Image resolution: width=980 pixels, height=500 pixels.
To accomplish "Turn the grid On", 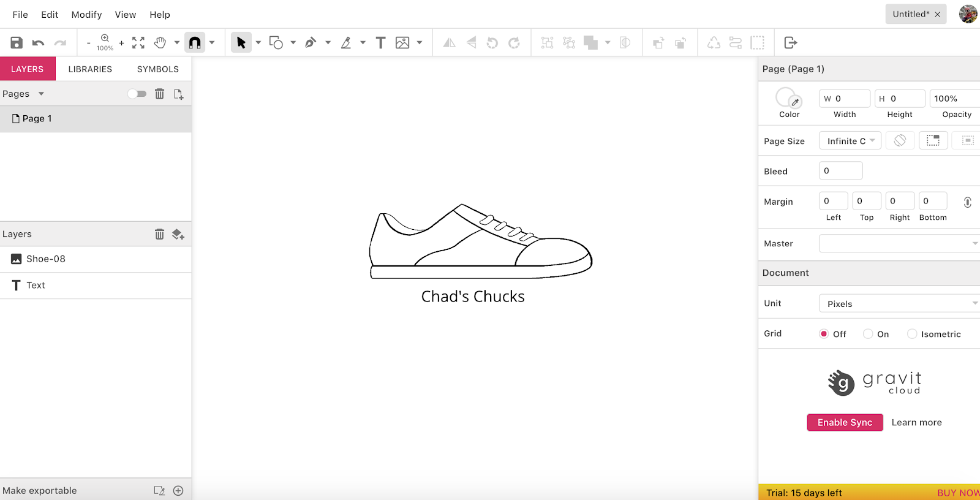I will point(868,334).
